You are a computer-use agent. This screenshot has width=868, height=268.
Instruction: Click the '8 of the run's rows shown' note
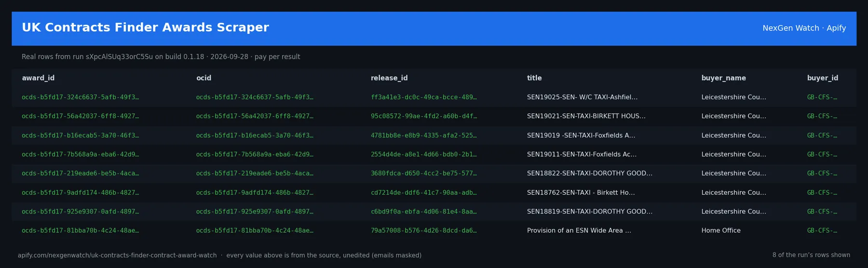pyautogui.click(x=811, y=255)
